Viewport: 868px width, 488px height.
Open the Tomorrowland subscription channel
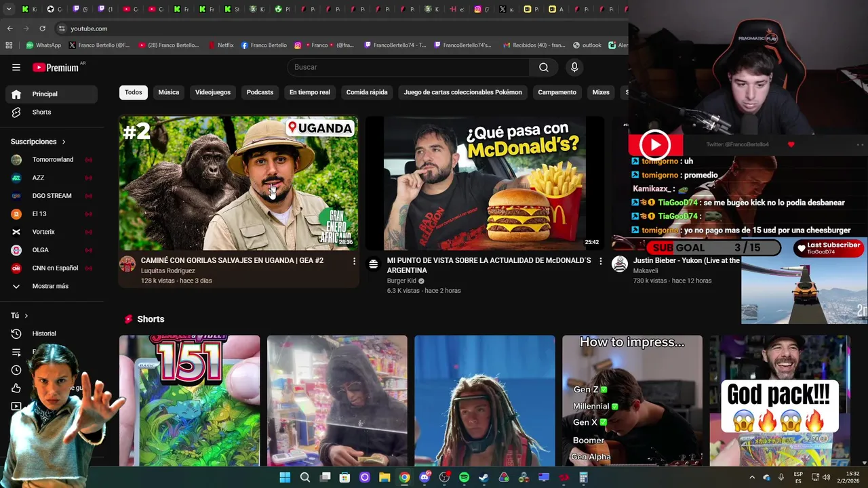tap(52, 160)
